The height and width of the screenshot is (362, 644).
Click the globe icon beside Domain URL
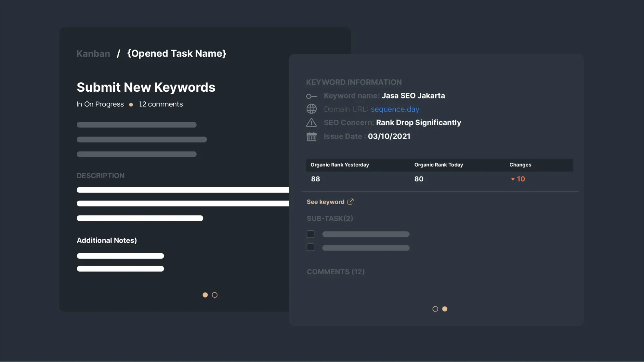click(312, 109)
